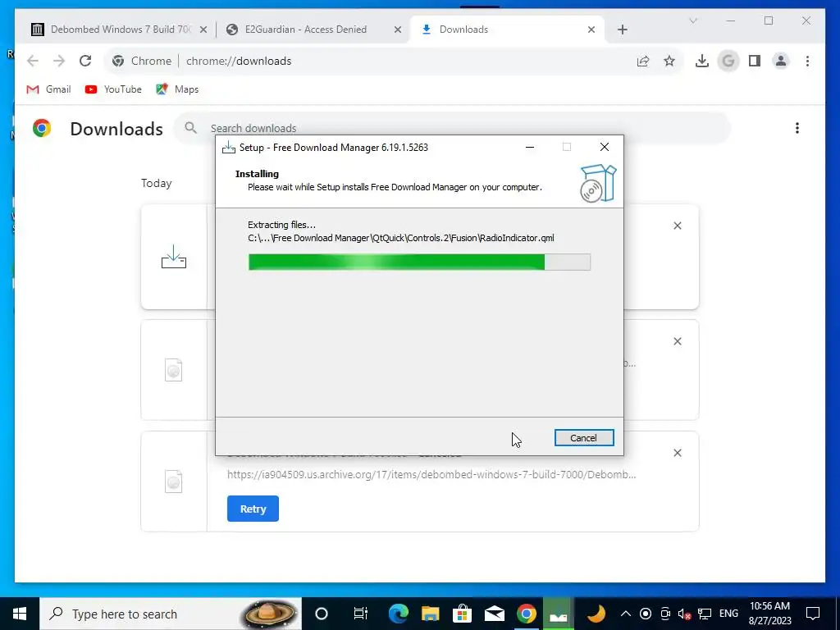Click the moon weather icon in taskbar
The width and height of the screenshot is (840, 630).
[596, 614]
